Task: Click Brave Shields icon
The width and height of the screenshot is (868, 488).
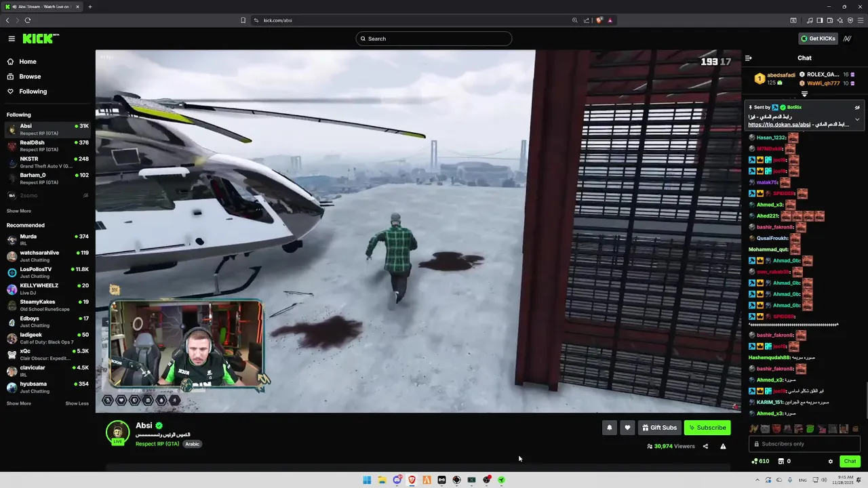Action: point(599,20)
